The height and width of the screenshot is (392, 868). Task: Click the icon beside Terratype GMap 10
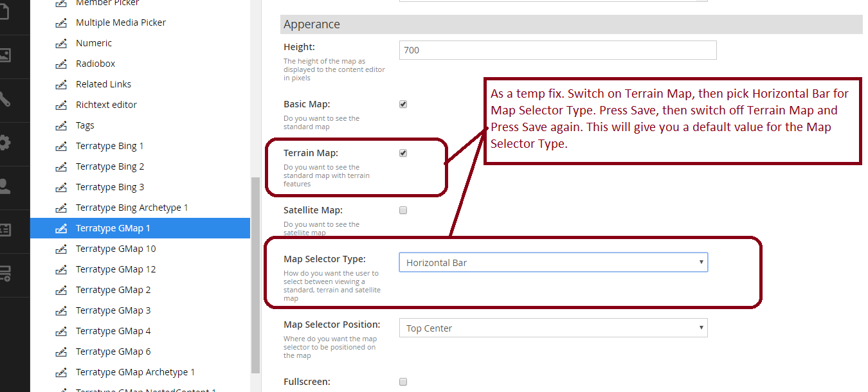[61, 249]
